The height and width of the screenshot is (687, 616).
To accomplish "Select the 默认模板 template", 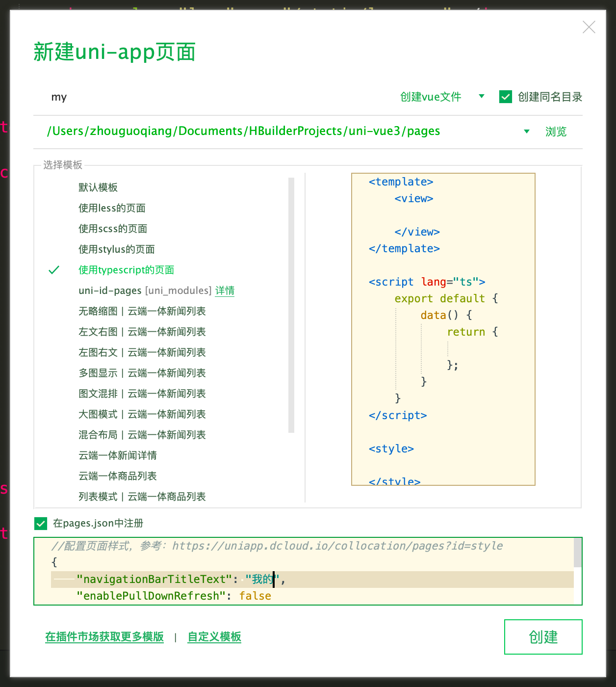I will pyautogui.click(x=98, y=187).
